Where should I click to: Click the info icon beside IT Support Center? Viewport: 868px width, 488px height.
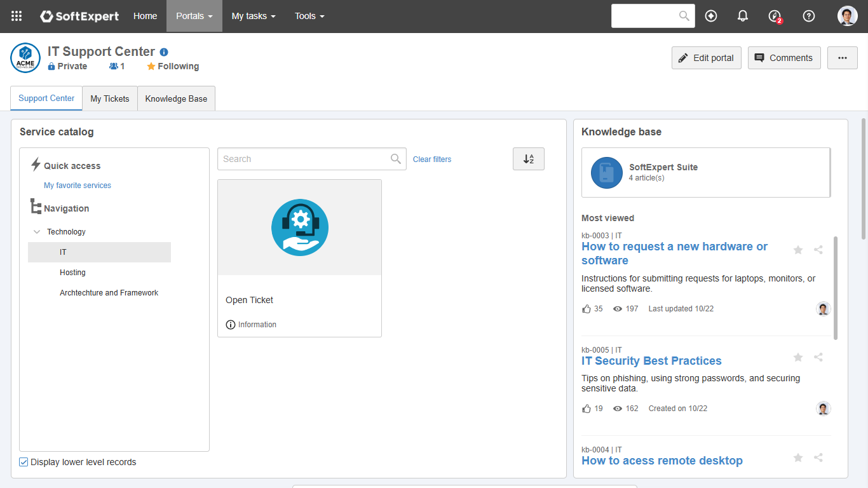click(x=164, y=52)
